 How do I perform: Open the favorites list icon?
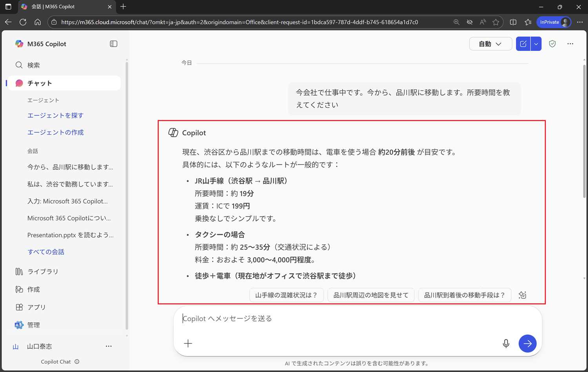pos(528,22)
